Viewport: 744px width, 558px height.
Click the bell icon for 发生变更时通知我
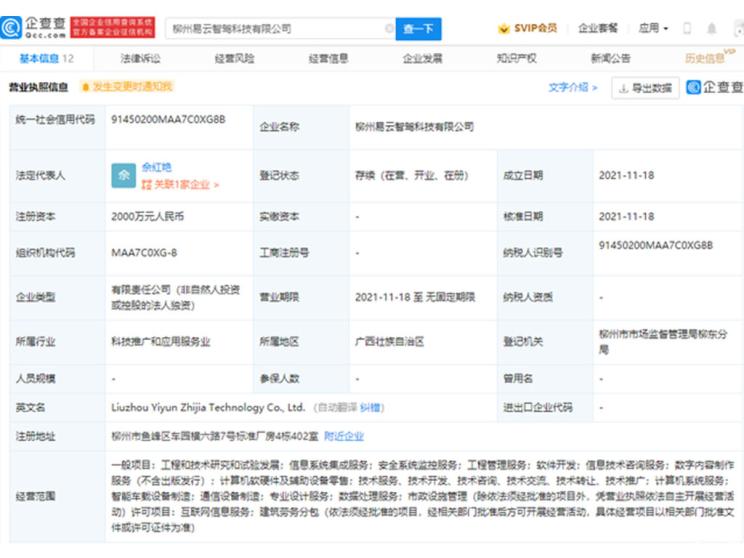pos(86,87)
